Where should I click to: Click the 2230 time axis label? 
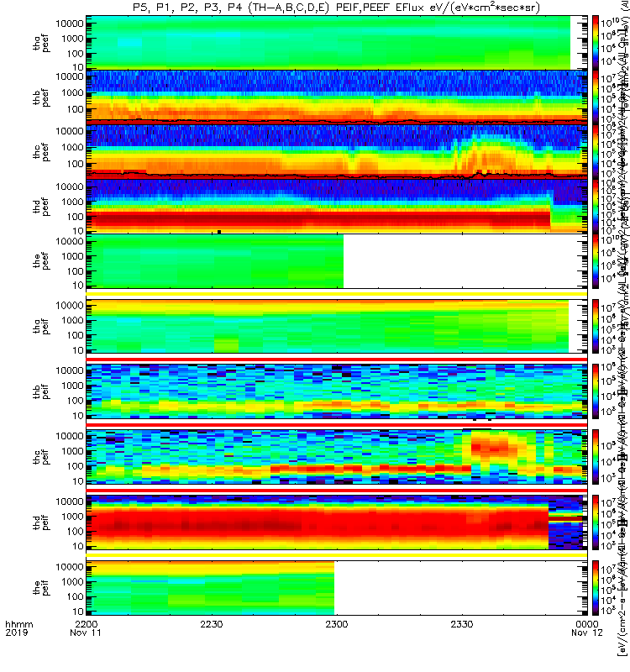(212, 624)
